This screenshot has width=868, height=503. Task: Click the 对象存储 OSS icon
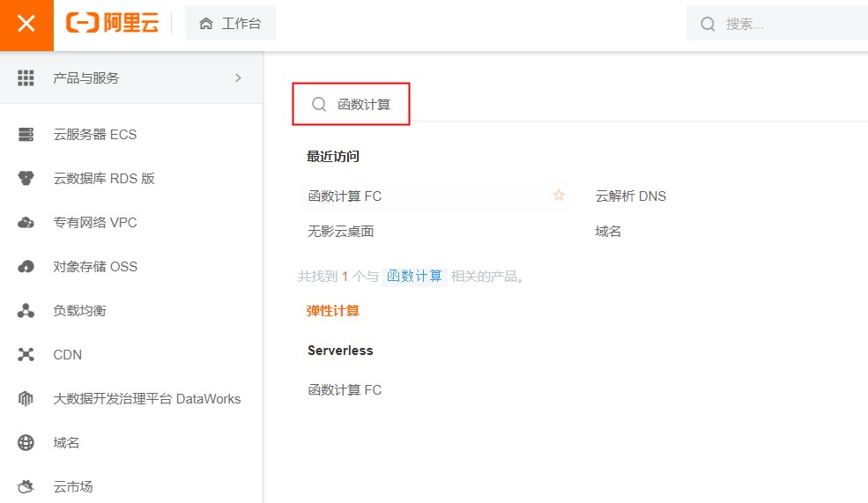(26, 267)
